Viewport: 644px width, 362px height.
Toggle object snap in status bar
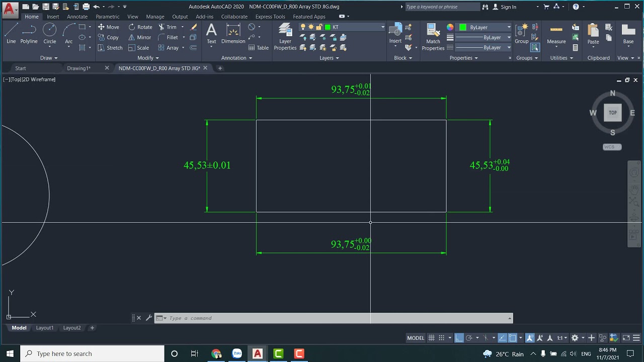[512, 338]
